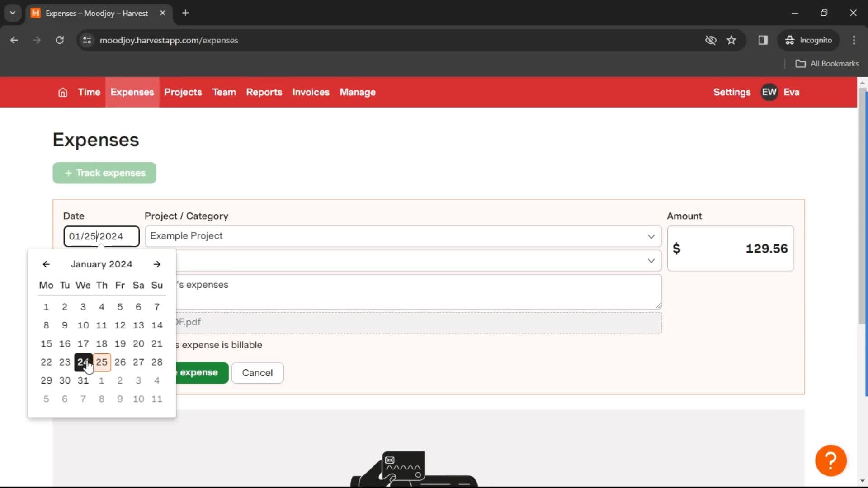Click the forward arrow to next month

(x=157, y=264)
